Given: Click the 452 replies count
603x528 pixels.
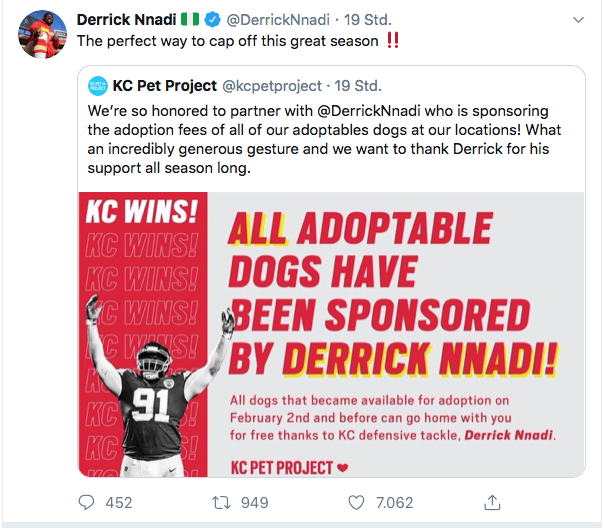Looking at the screenshot, I should click(x=119, y=503).
